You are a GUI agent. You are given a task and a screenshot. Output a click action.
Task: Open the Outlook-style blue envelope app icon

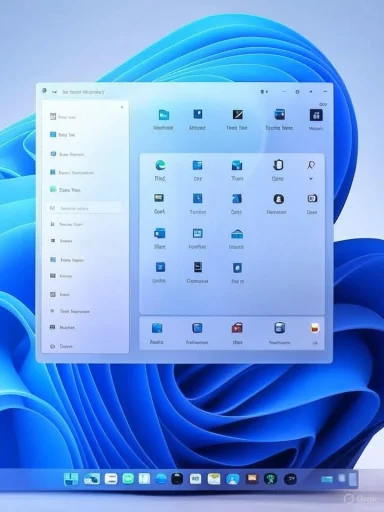pos(160,233)
